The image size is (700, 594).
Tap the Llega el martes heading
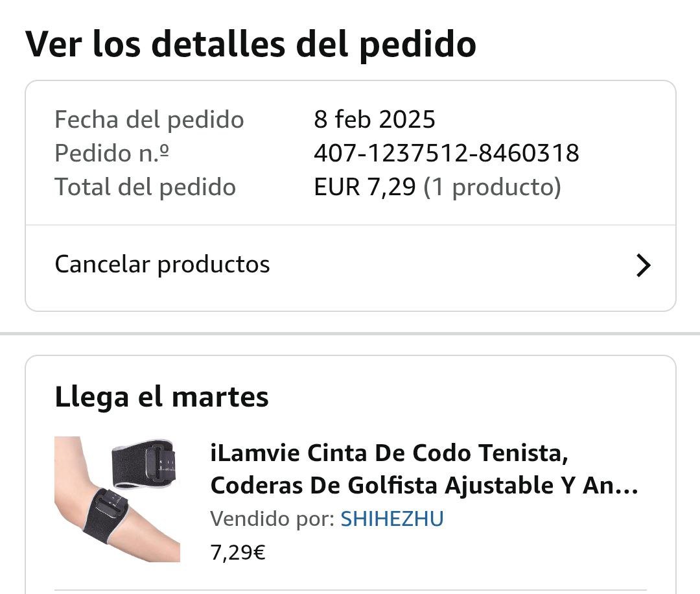click(x=161, y=397)
